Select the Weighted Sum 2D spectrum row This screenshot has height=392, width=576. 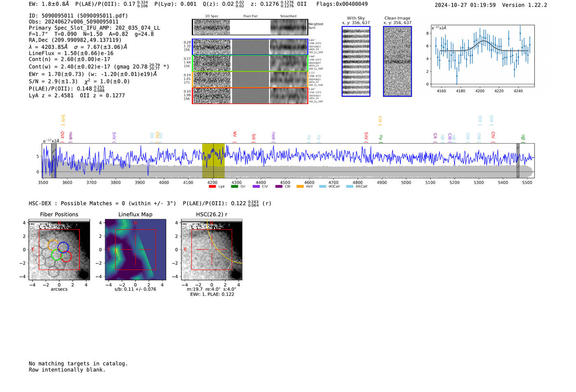pos(250,27)
